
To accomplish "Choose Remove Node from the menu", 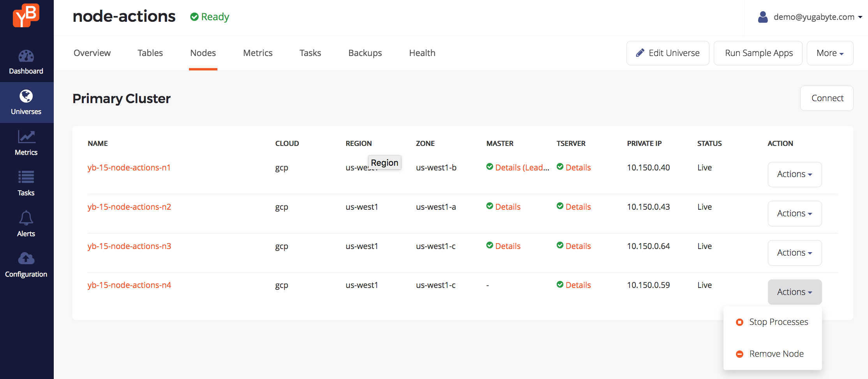I will 773,354.
